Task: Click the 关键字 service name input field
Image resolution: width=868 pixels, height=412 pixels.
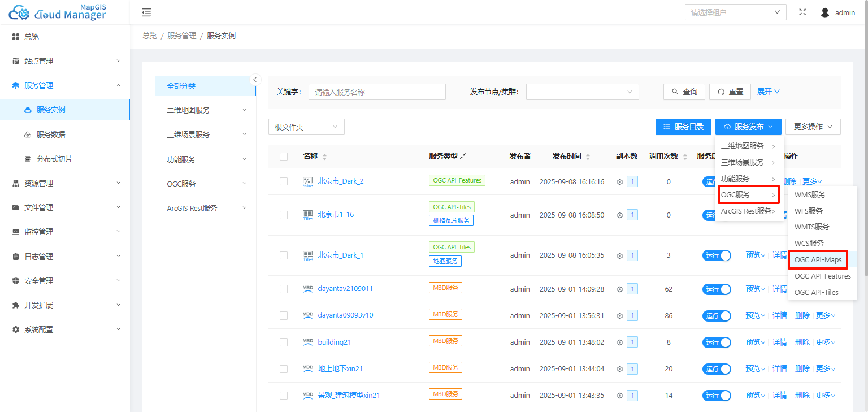Action: coord(377,92)
